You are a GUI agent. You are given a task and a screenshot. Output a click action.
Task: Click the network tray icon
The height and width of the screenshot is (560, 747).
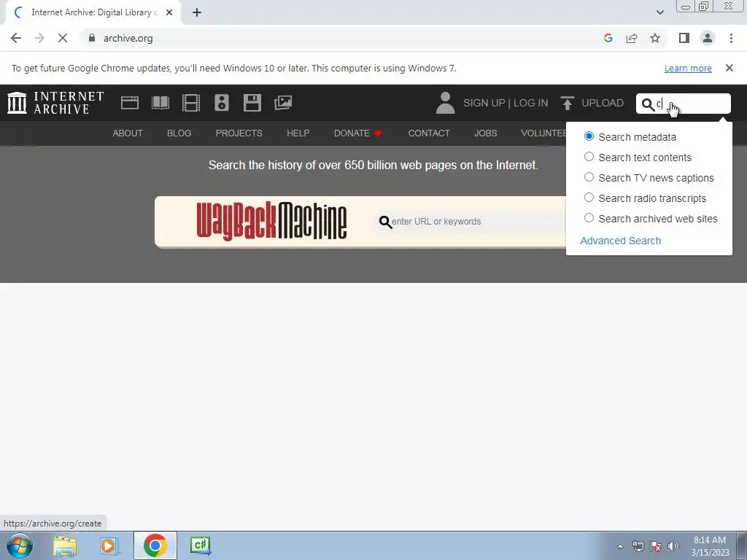click(x=638, y=546)
